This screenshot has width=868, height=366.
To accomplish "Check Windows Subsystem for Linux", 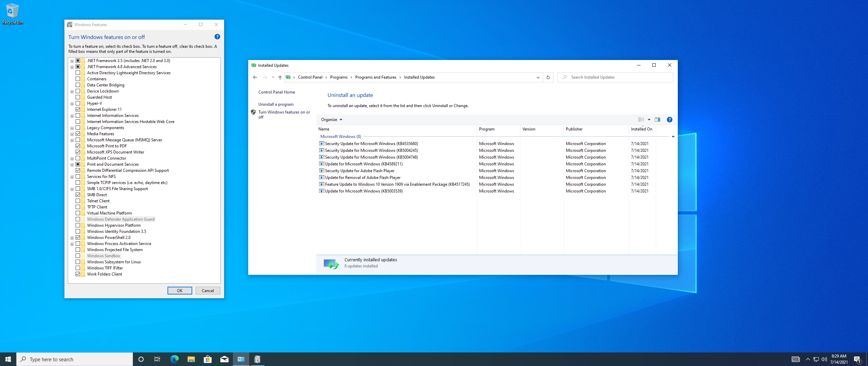I will 78,262.
